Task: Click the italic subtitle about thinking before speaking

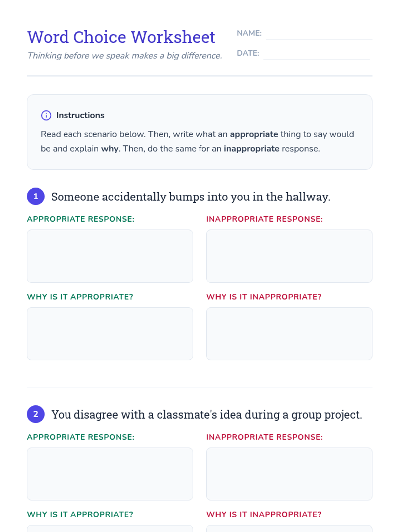Action: click(125, 56)
